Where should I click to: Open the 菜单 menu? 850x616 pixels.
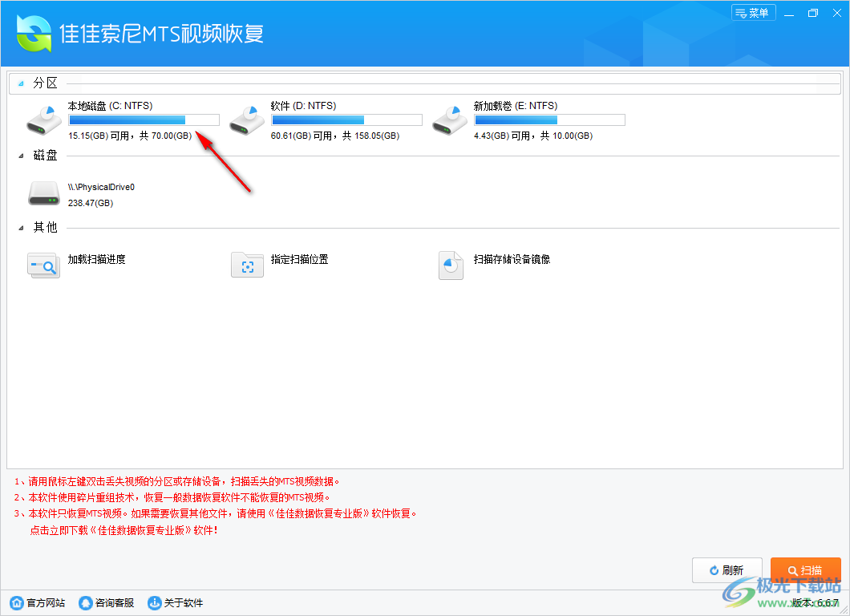pos(754,13)
